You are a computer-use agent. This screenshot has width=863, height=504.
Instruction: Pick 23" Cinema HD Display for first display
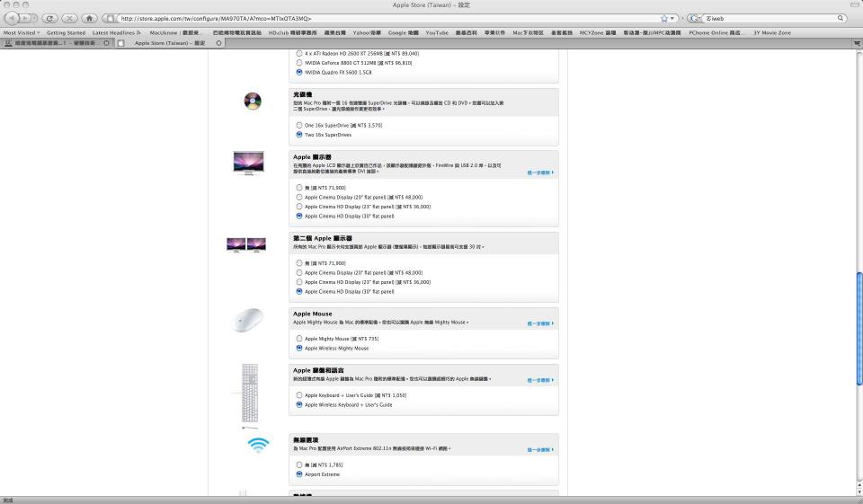[298, 207]
